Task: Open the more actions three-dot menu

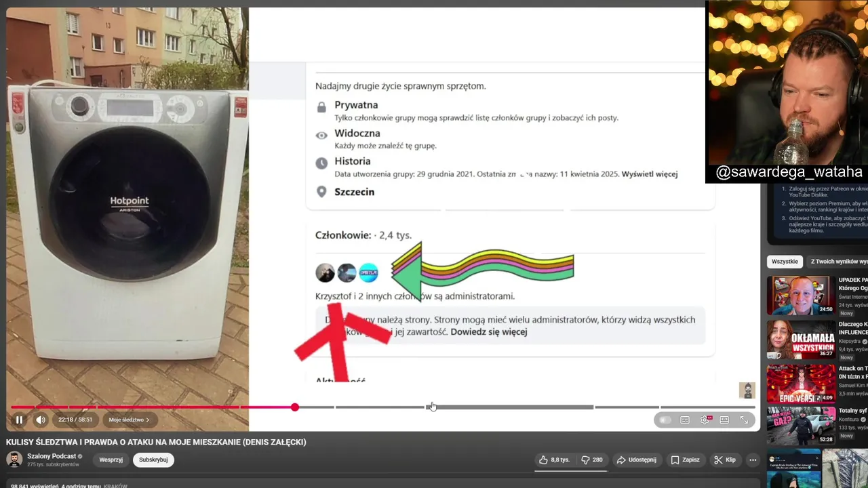Action: point(752,460)
